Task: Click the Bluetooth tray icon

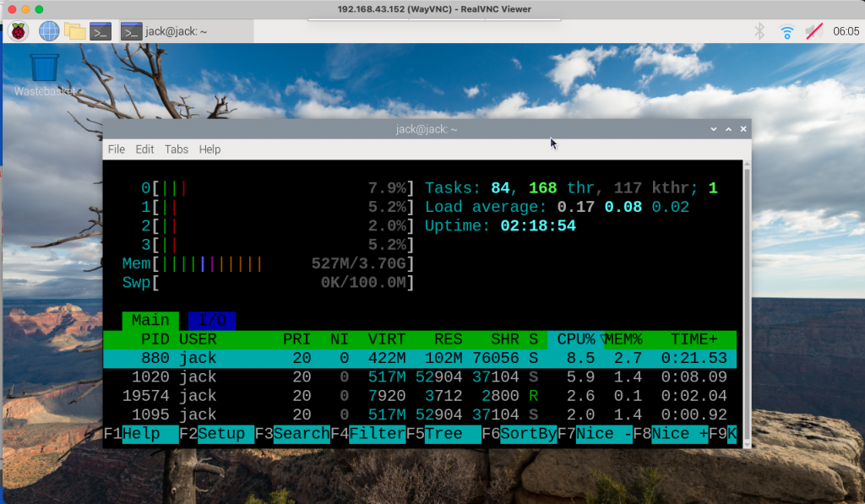Action: pyautogui.click(x=759, y=32)
